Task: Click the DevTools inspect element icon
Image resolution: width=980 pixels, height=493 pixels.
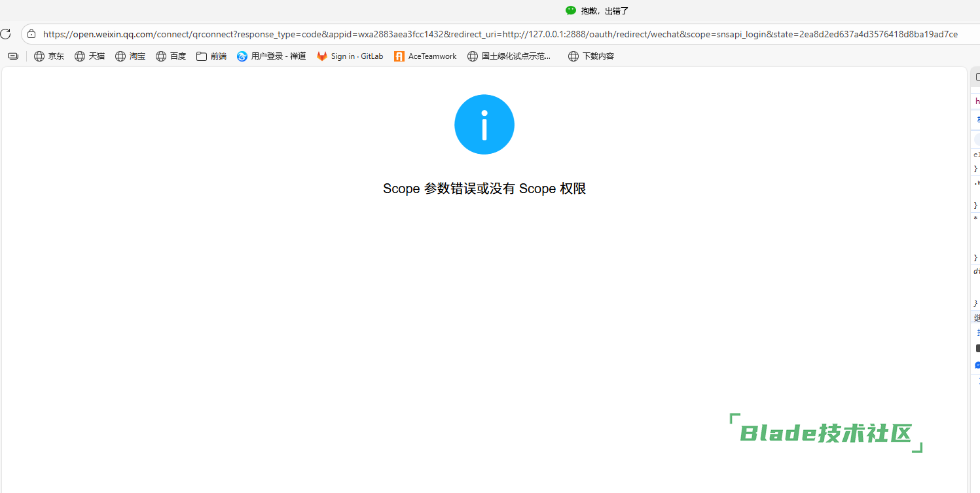Action: pos(977,77)
